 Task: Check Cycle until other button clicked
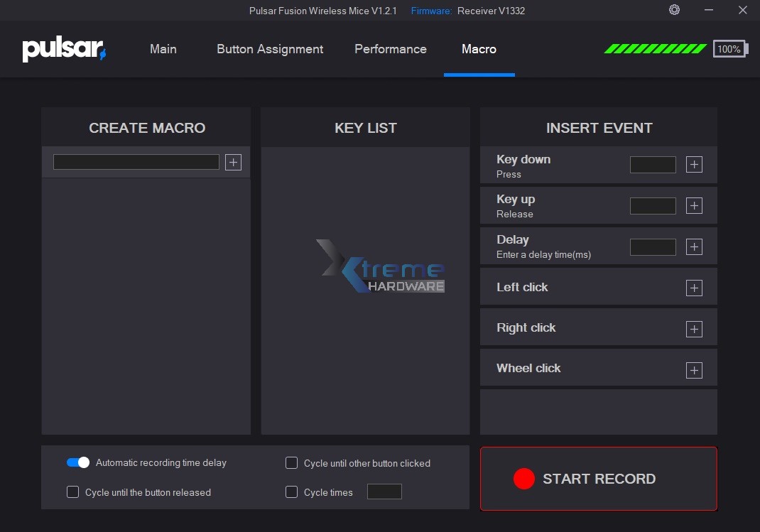pos(291,463)
